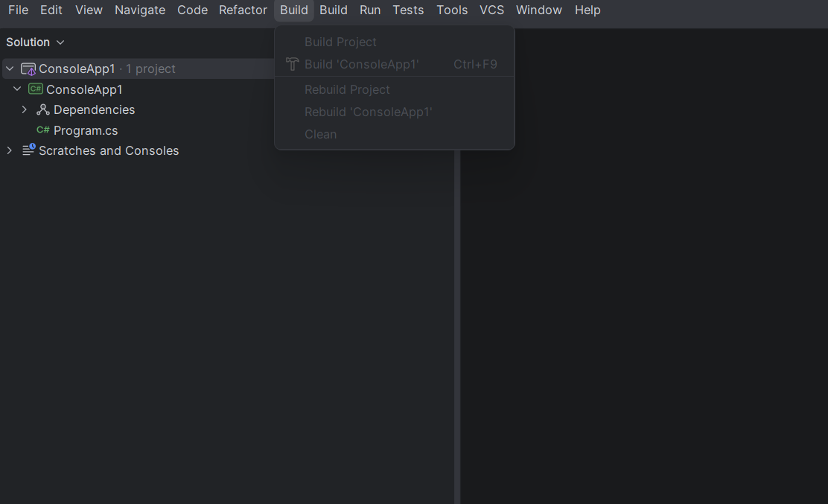828x504 pixels.
Task: Choose Rebuild 'ConsoleApp1' menu entry
Action: pos(395,112)
